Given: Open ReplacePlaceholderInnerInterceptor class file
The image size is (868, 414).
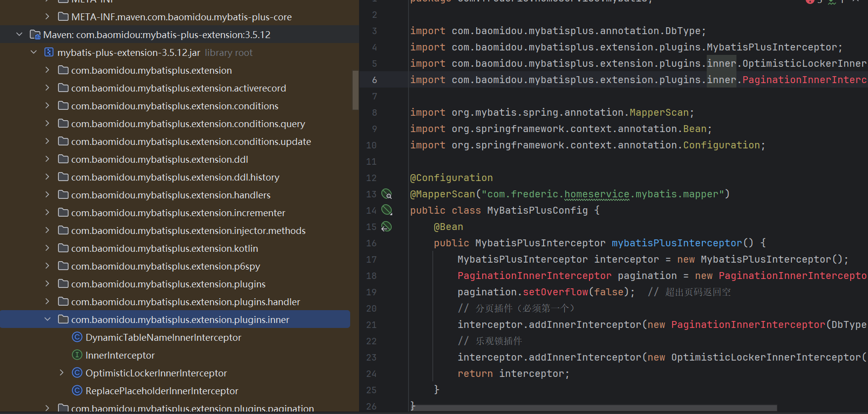Looking at the screenshot, I should [x=162, y=391].
